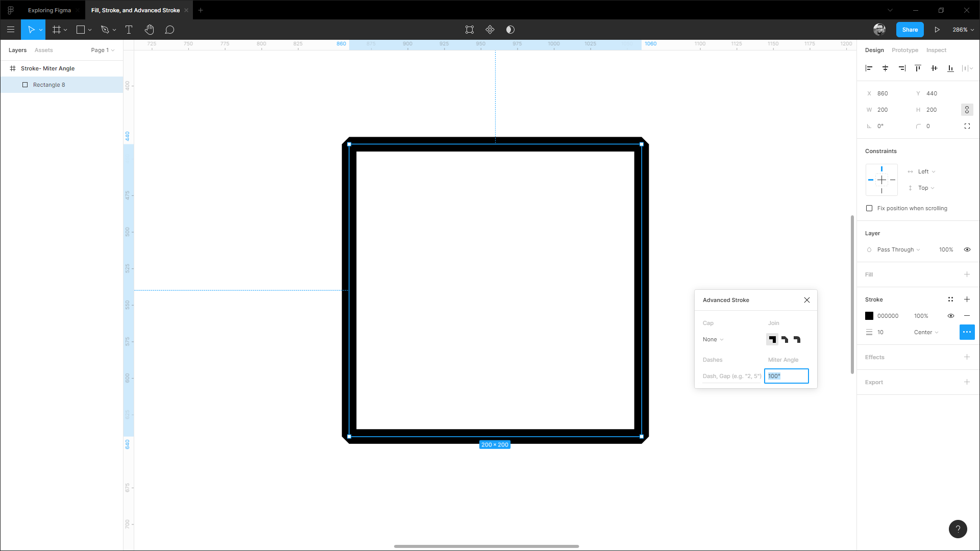Select the bevel join icon
The height and width of the screenshot is (551, 980).
click(x=785, y=339)
